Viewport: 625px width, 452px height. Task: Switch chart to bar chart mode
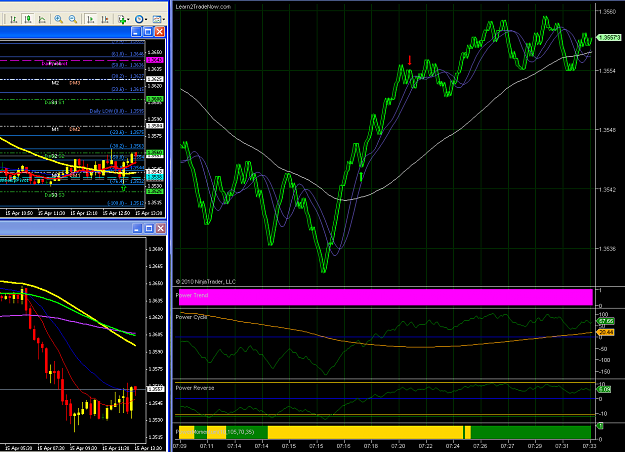pyautogui.click(x=14, y=19)
